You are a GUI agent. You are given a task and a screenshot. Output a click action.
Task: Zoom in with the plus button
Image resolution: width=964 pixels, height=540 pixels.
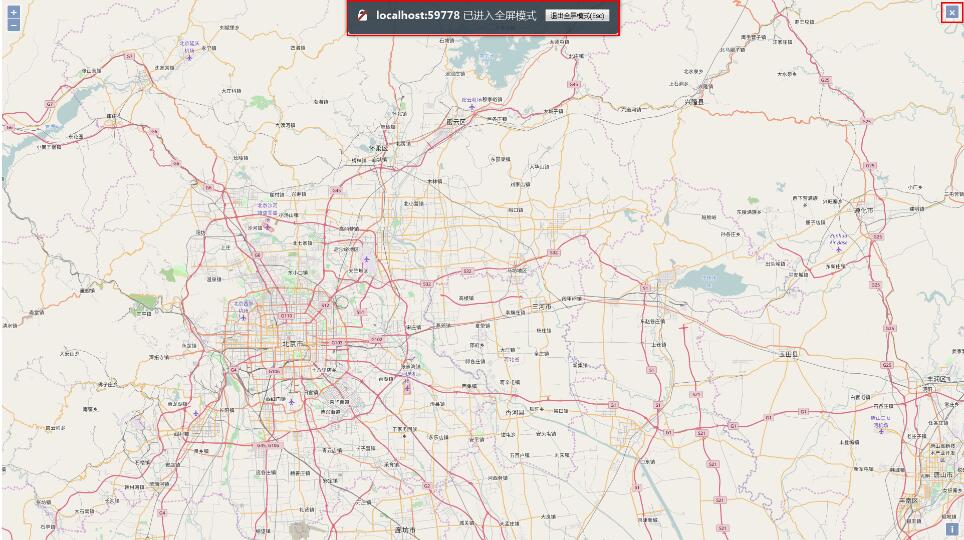(13, 12)
